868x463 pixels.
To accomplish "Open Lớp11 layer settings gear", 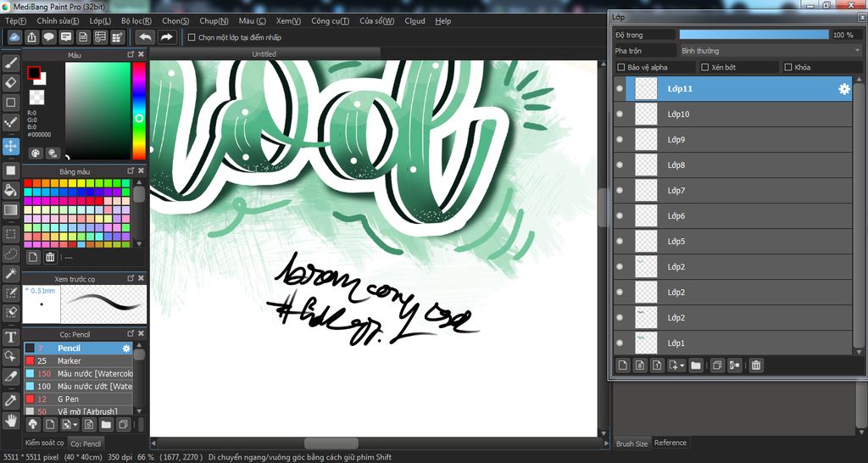I will click(843, 88).
